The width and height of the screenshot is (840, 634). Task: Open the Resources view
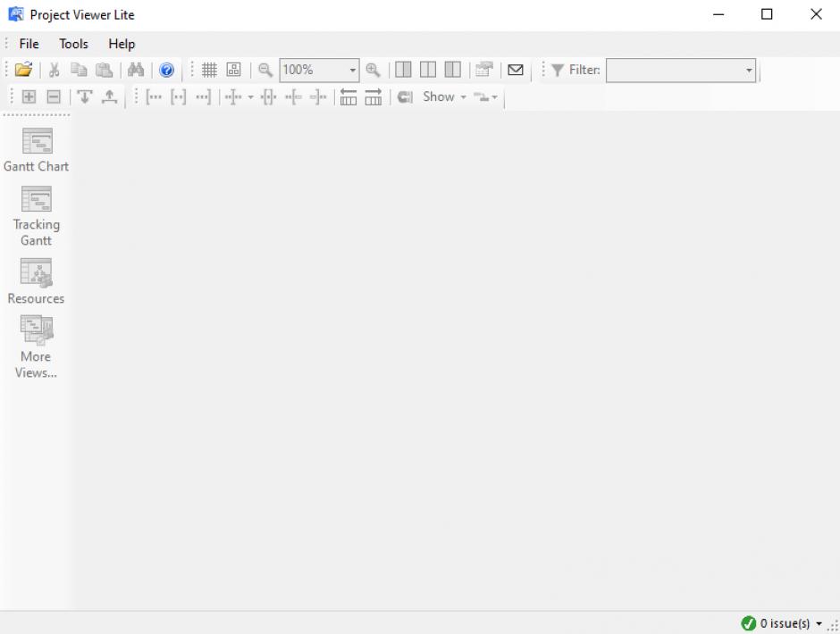(36, 281)
